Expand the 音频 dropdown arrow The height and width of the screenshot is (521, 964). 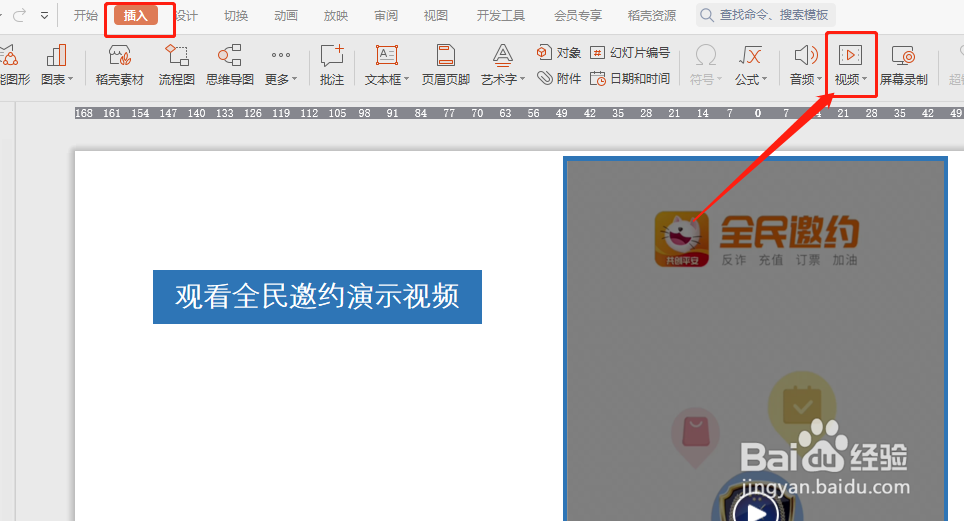820,79
